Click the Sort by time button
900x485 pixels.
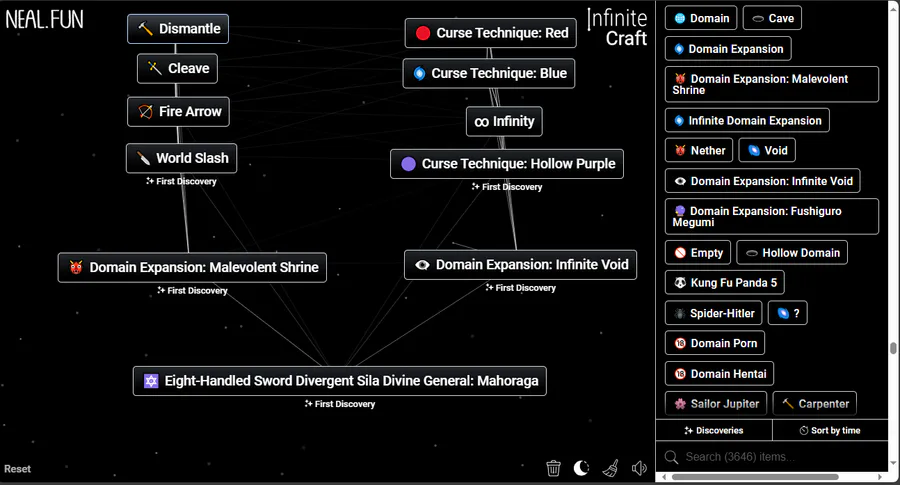pos(830,430)
